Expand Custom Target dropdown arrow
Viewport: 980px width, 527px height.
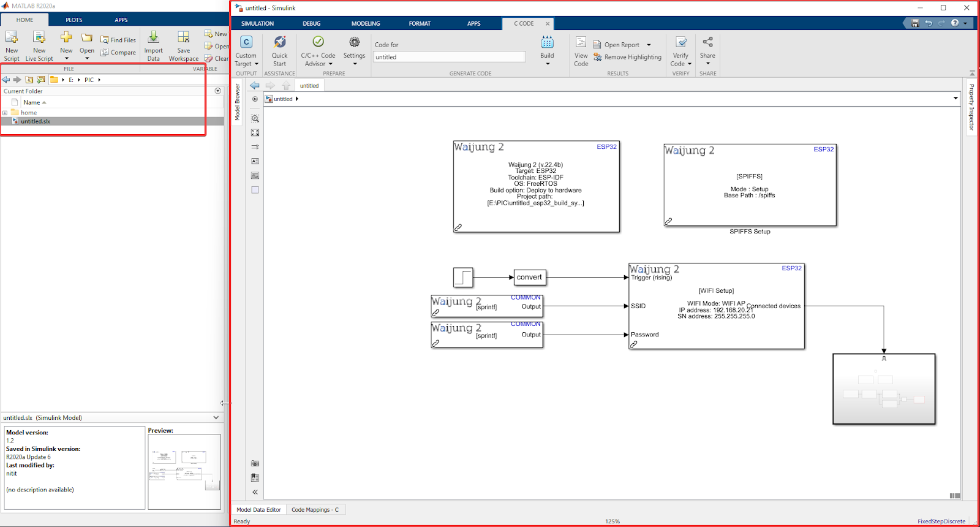pyautogui.click(x=257, y=64)
